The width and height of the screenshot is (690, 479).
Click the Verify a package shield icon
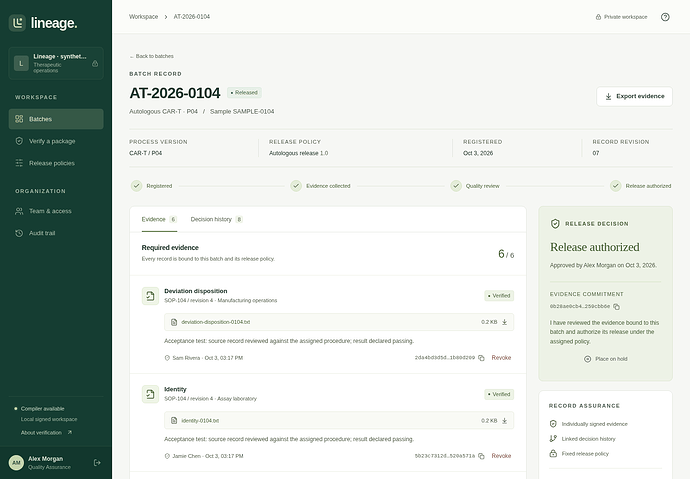[19, 141]
